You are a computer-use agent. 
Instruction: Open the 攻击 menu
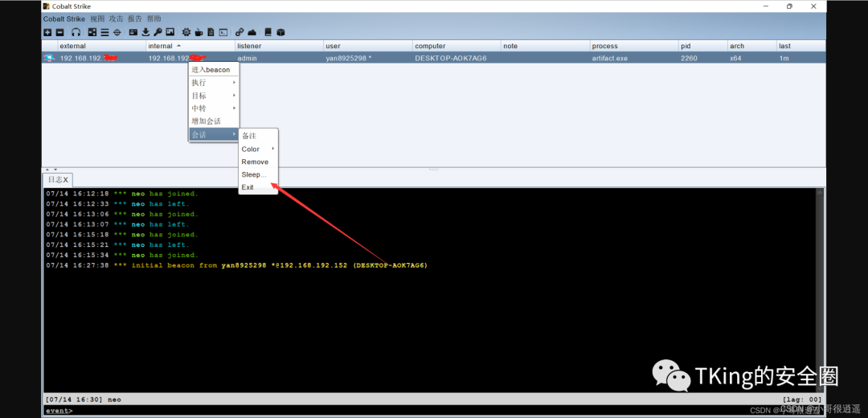point(117,18)
